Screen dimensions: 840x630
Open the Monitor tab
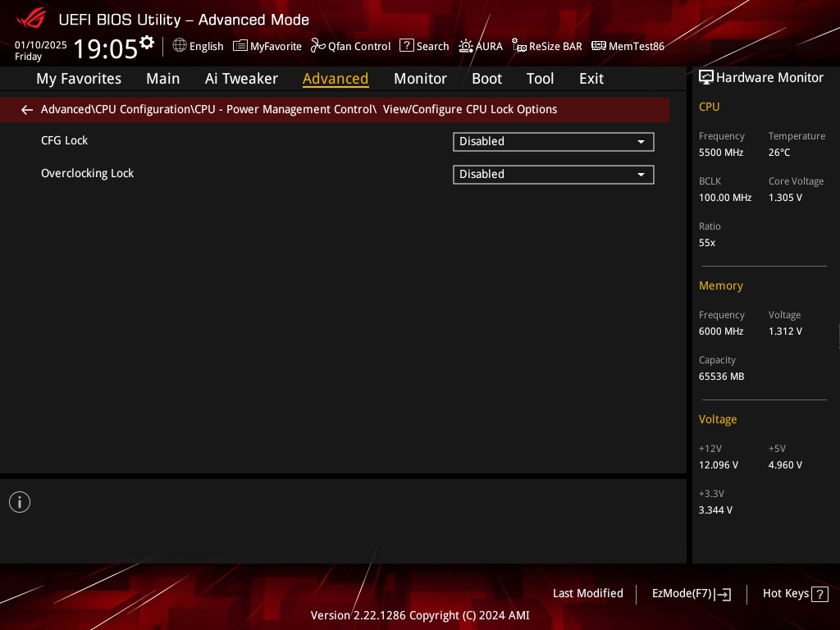click(420, 79)
